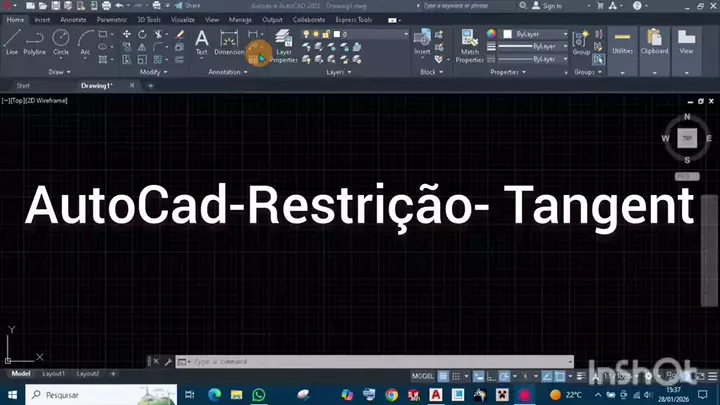
Task: Click the Match Properties tool
Action: [469, 44]
